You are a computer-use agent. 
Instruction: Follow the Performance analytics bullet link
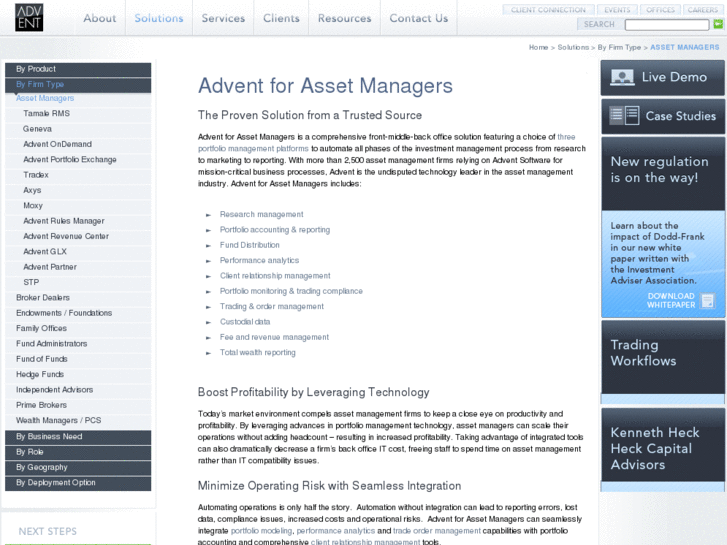[x=259, y=260]
